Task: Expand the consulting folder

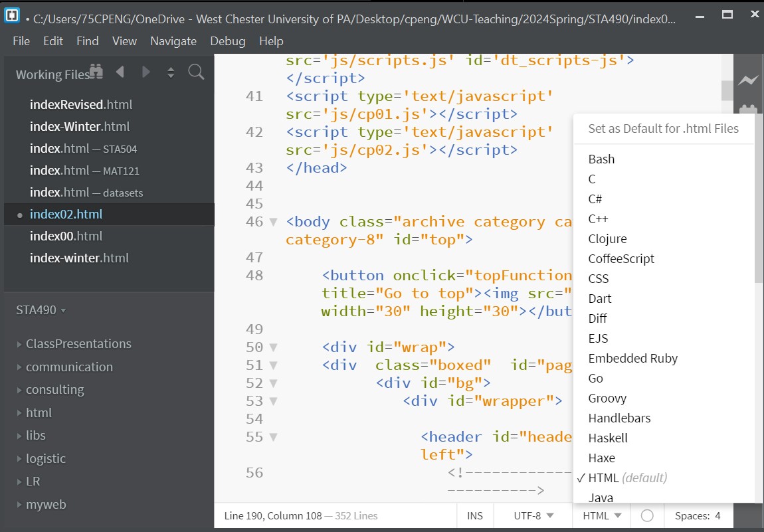Action: click(x=19, y=390)
